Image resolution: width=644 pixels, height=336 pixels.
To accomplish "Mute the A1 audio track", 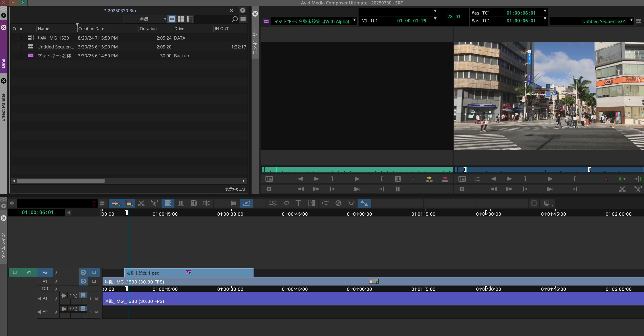I will coord(96,299).
